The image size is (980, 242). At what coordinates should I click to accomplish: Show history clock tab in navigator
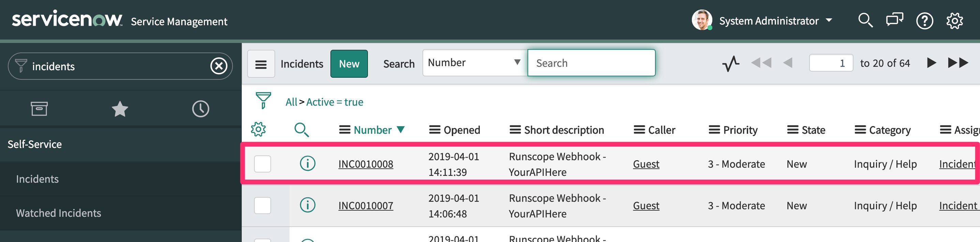coord(201,109)
